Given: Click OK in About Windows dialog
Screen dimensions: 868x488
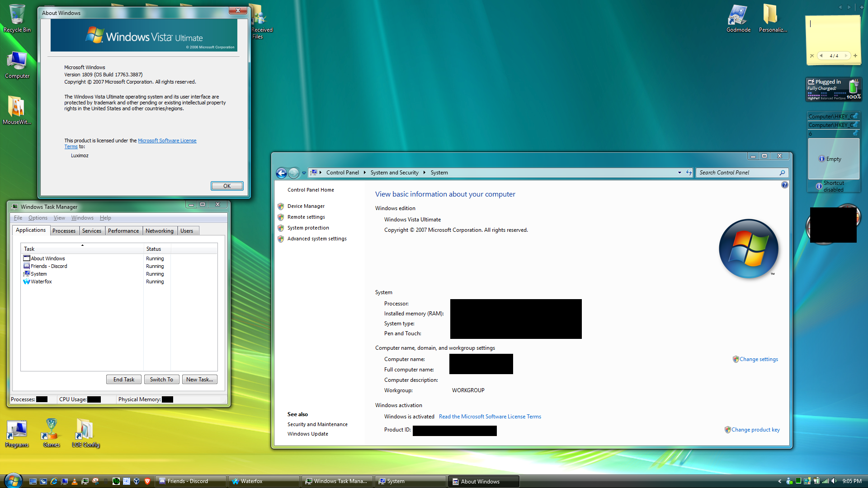Looking at the screenshot, I should tap(227, 186).
